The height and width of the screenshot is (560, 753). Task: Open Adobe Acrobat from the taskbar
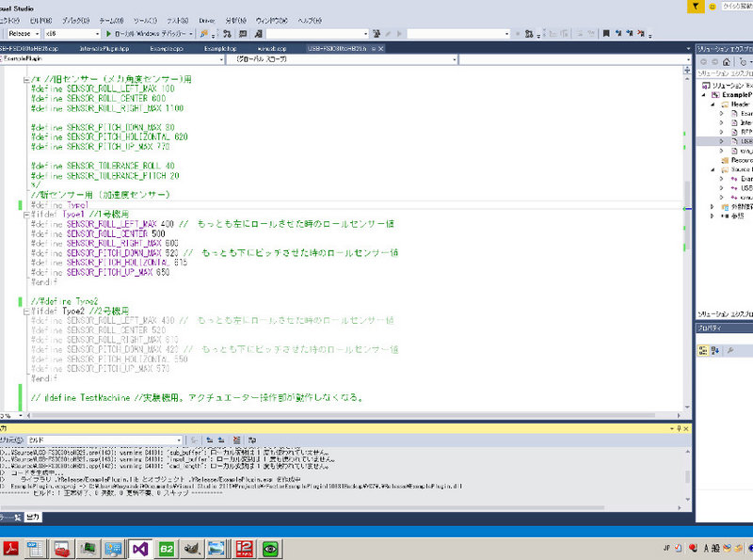10,549
